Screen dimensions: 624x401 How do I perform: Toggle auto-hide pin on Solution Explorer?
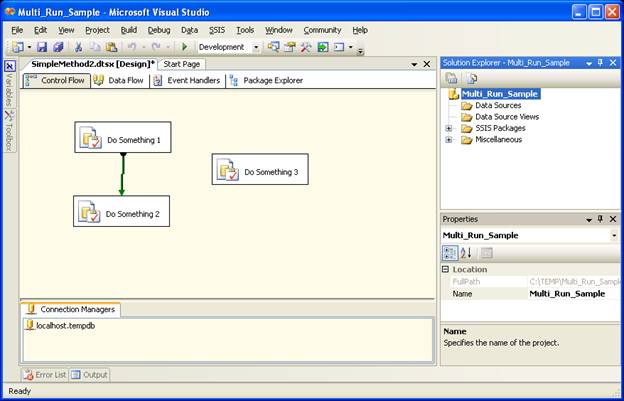[x=601, y=63]
